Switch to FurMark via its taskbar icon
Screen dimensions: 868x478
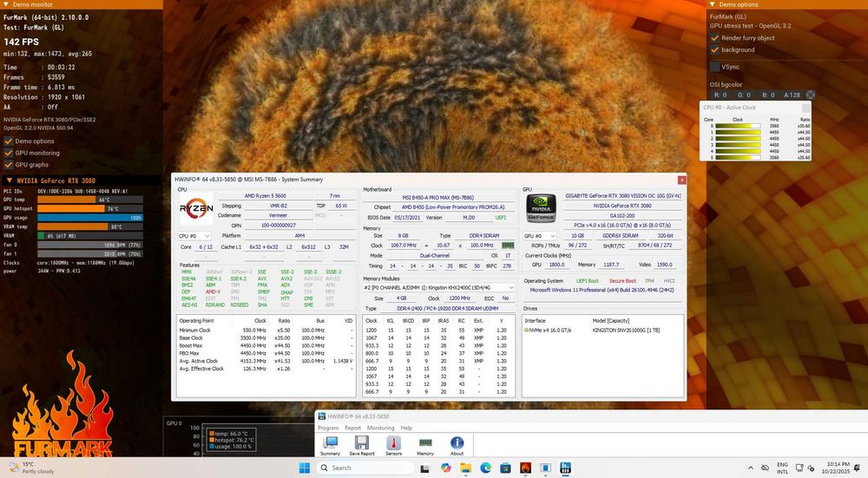click(x=525, y=468)
